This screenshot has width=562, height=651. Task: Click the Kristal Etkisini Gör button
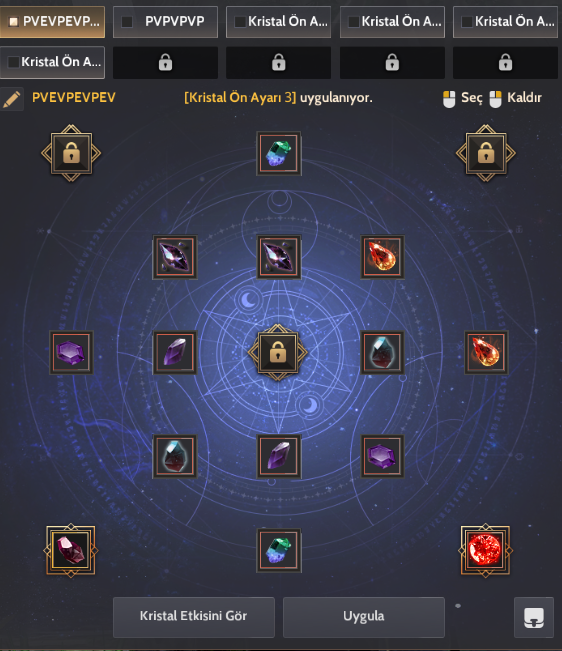193,617
